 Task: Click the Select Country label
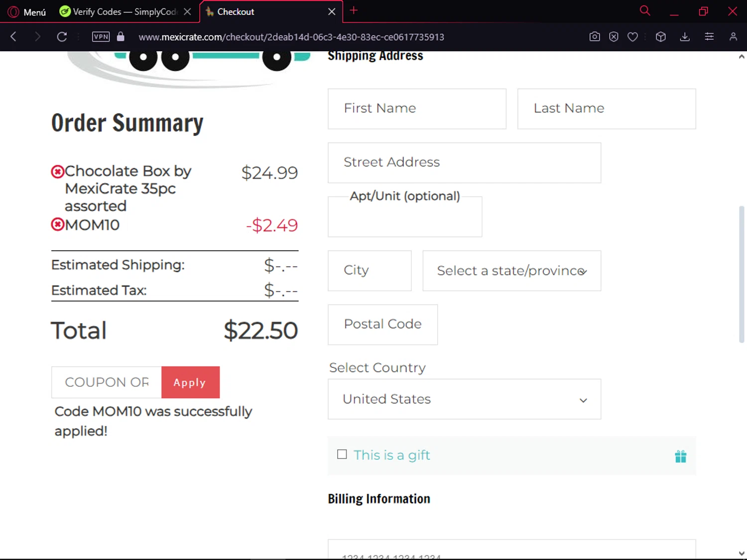tap(377, 368)
